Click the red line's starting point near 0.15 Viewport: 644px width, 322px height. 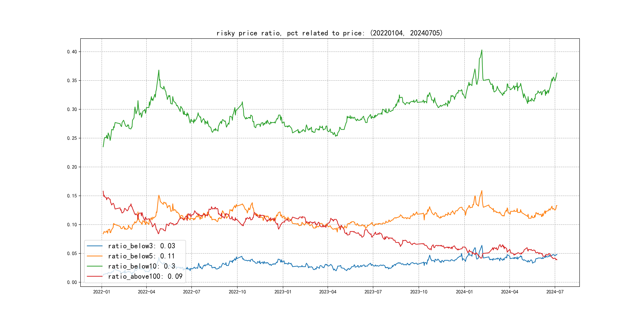pyautogui.click(x=103, y=191)
